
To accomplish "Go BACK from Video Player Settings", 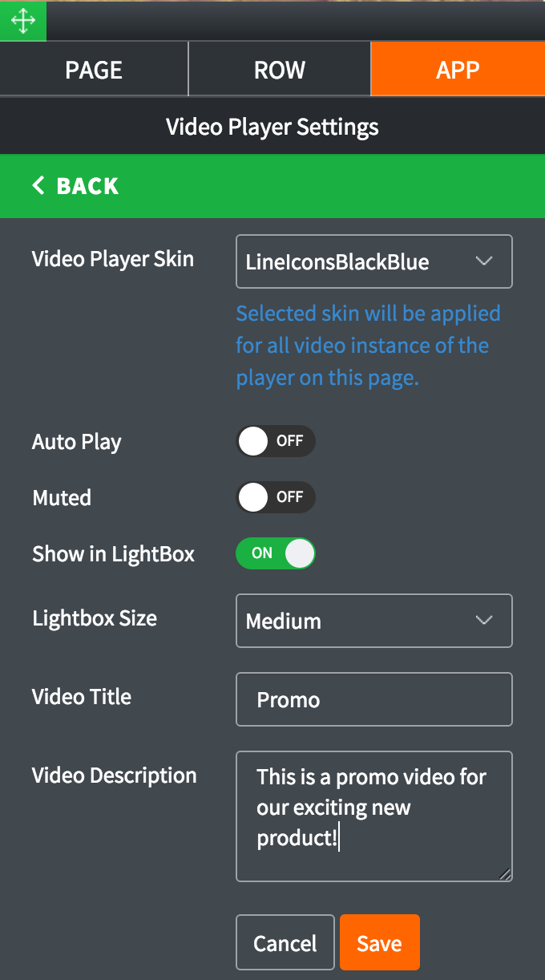I will (272, 186).
